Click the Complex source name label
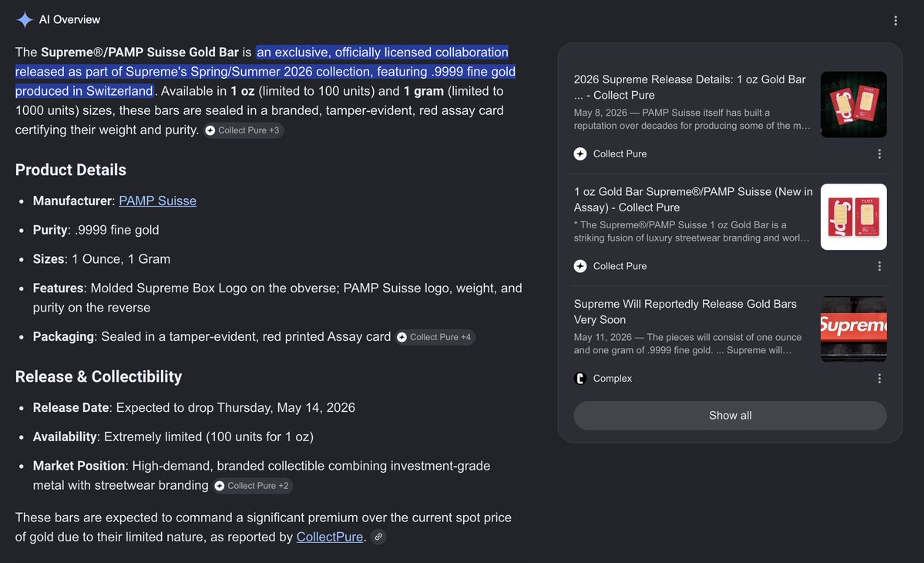Image resolution: width=924 pixels, height=563 pixels. (x=612, y=379)
